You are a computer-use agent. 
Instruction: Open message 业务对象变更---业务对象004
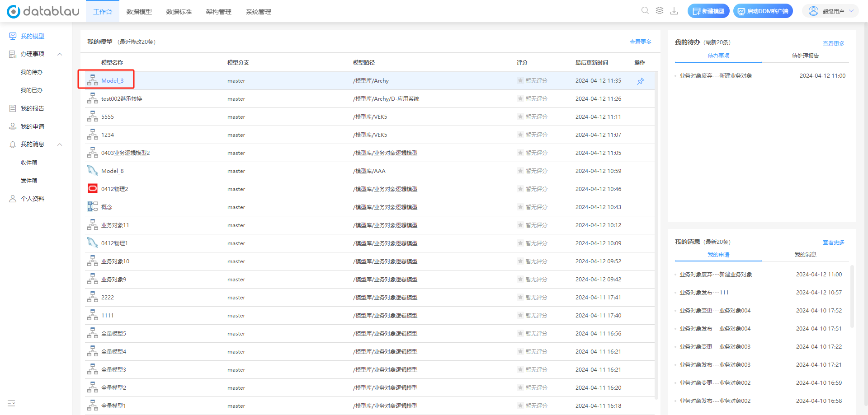click(x=715, y=311)
